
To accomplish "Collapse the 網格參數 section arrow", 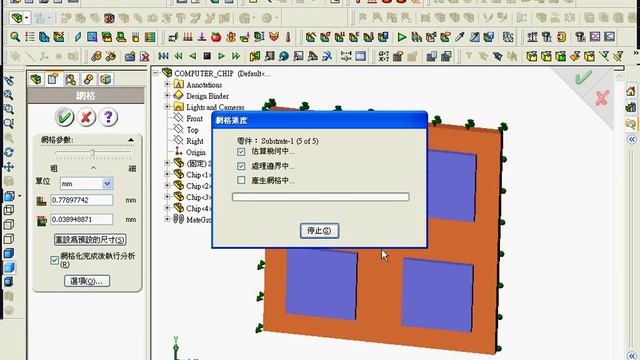I will pyautogui.click(x=131, y=140).
